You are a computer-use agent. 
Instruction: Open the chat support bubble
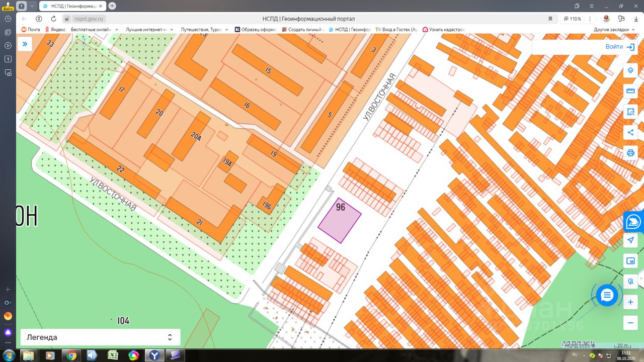pyautogui.click(x=607, y=295)
